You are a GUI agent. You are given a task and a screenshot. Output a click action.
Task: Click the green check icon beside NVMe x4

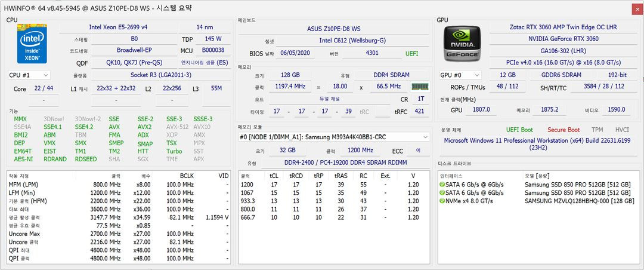(x=442, y=201)
